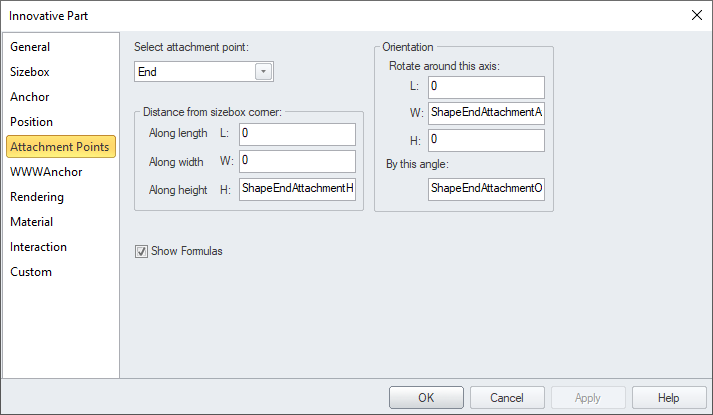Click the 'End' attachment point combo box
The height and width of the screenshot is (415, 713).
[204, 72]
